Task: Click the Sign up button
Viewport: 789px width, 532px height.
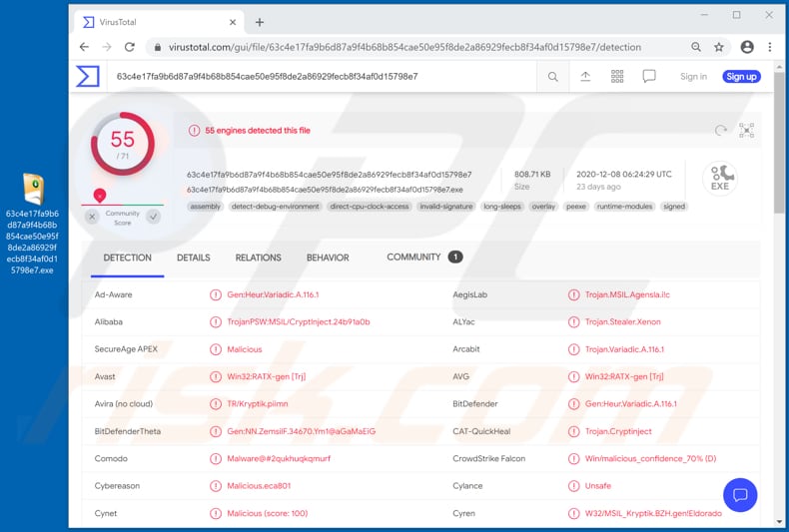Action: coord(741,77)
